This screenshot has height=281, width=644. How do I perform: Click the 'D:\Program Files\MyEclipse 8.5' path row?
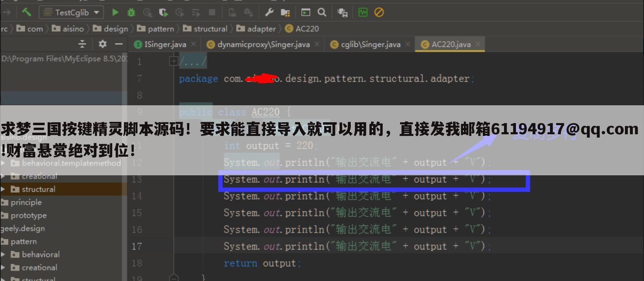click(64, 58)
